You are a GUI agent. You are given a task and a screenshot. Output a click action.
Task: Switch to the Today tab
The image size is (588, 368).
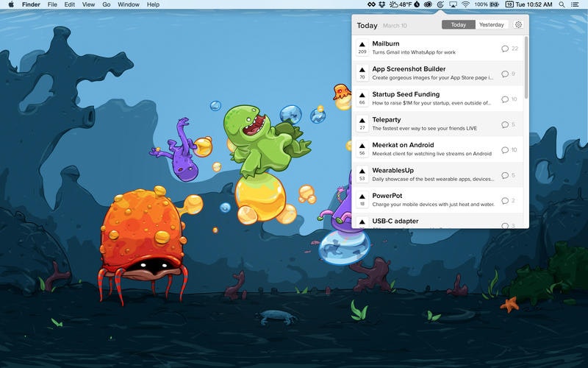(x=458, y=25)
